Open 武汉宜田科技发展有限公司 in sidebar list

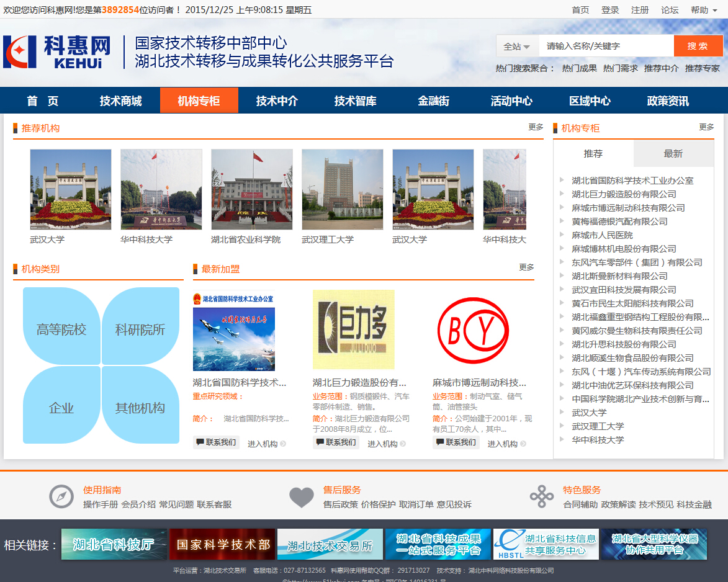coord(624,290)
